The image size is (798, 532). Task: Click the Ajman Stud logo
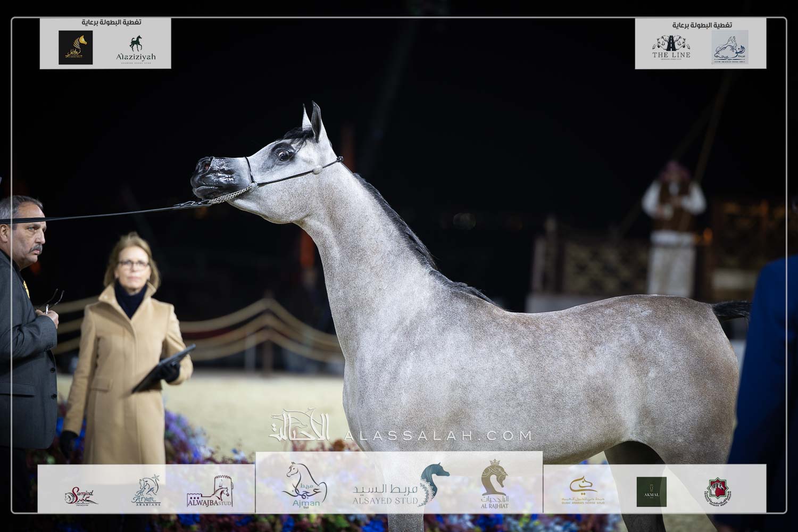click(301, 485)
